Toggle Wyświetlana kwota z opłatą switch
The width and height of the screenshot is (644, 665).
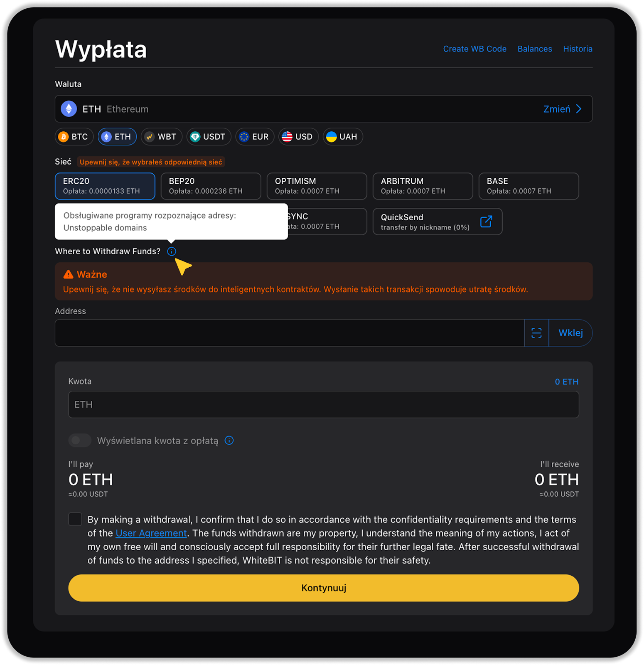80,441
